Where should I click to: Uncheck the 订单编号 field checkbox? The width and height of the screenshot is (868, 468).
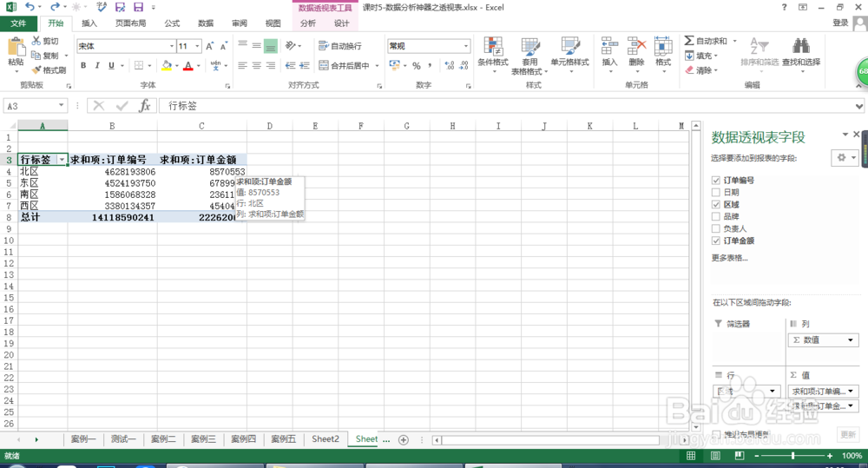point(716,180)
